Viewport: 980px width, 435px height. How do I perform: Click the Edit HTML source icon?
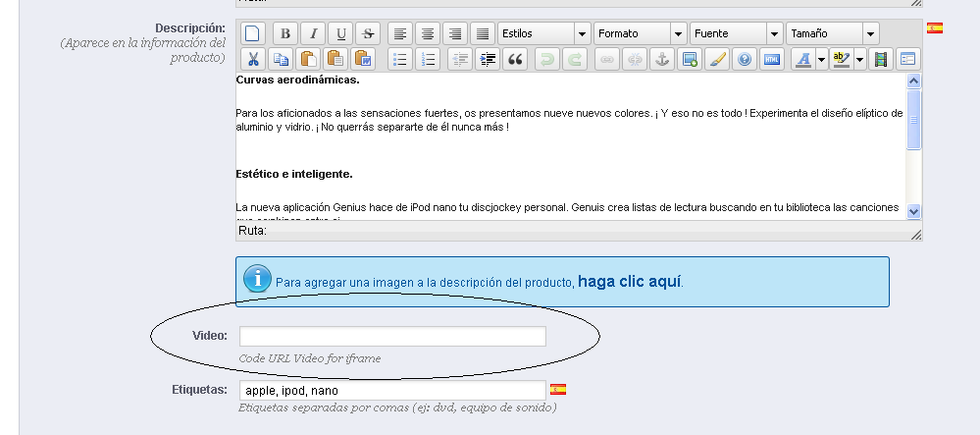tap(772, 60)
